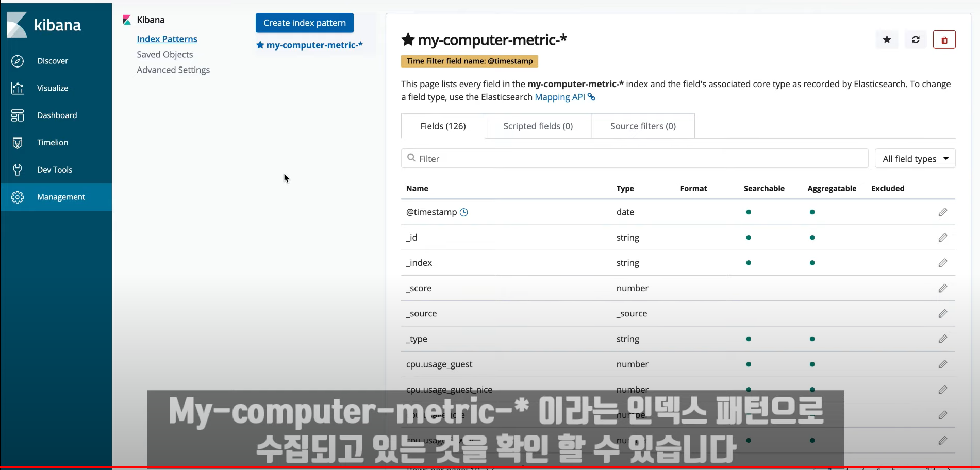Click the Kibana logo in sidebar
This screenshot has width=980, height=470.
pos(44,25)
